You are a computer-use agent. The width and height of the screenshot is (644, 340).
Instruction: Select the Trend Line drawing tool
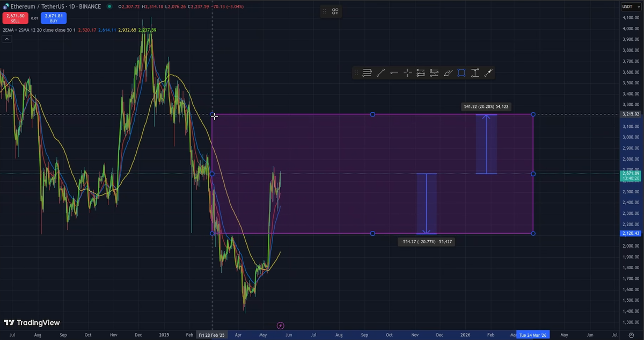[x=382, y=73]
